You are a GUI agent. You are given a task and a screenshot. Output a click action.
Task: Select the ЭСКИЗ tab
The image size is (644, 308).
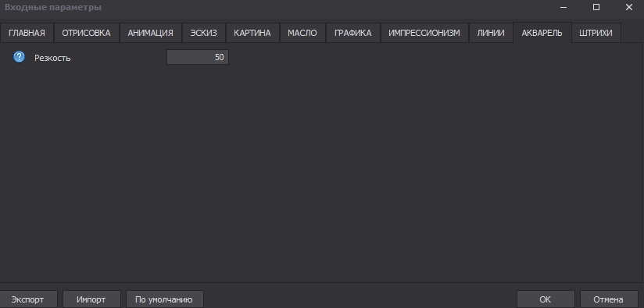click(204, 33)
